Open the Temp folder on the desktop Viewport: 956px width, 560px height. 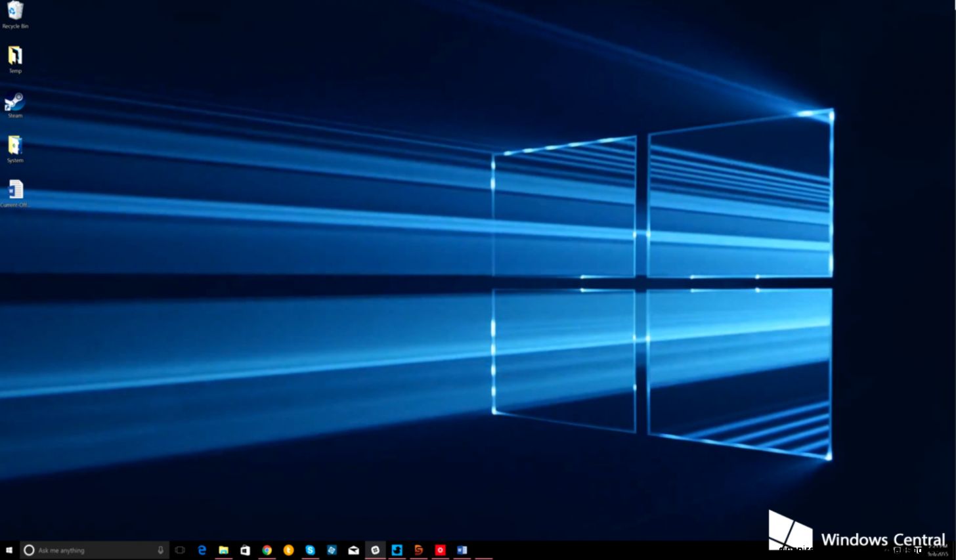click(x=14, y=56)
